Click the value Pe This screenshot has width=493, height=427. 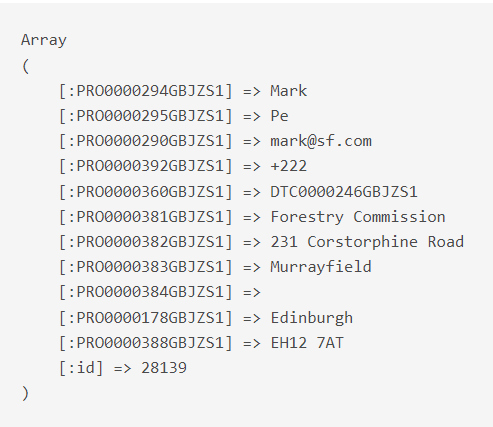coord(279,116)
